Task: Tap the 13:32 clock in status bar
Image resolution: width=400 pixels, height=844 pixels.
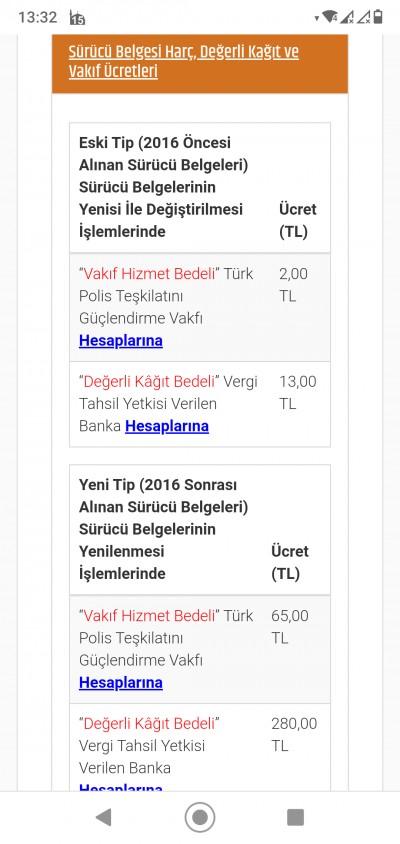Action: [x=38, y=17]
